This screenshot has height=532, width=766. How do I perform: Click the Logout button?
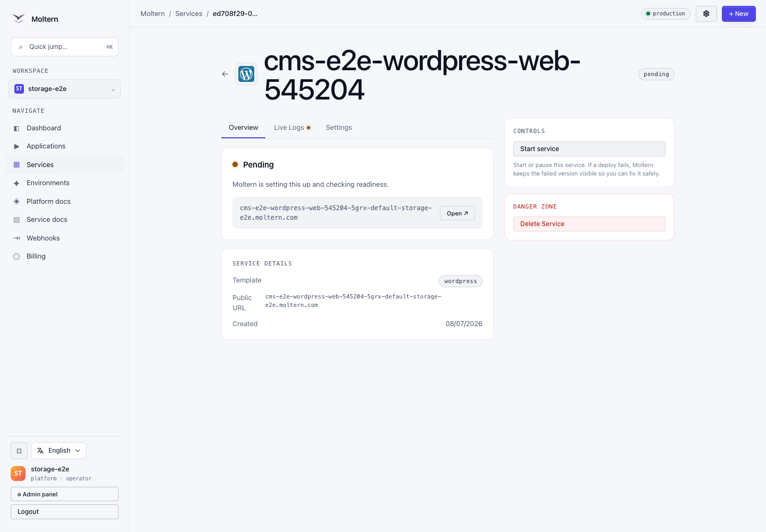click(64, 512)
